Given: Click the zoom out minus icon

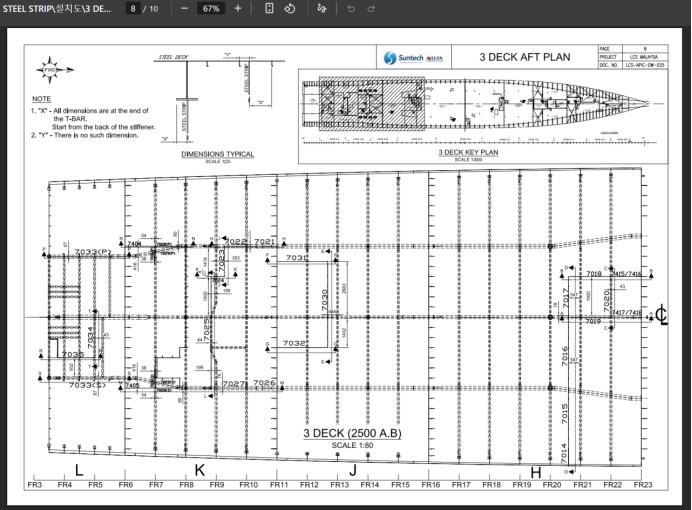Looking at the screenshot, I should [x=184, y=8].
